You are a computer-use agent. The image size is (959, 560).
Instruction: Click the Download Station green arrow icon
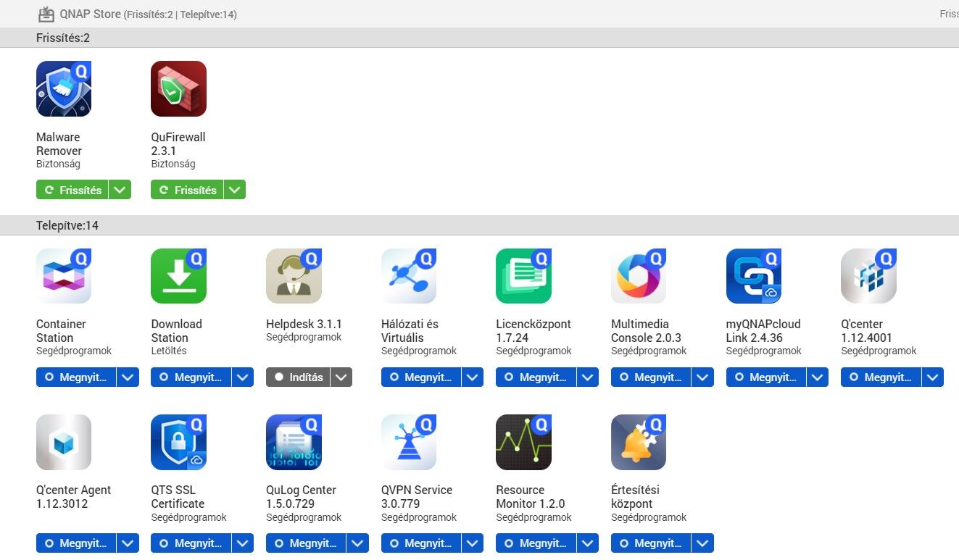click(x=178, y=276)
